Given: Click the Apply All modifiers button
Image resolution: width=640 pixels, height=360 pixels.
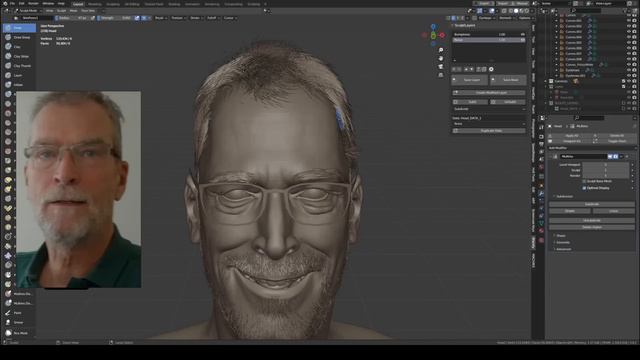Looking at the screenshot, I should pos(571,136).
